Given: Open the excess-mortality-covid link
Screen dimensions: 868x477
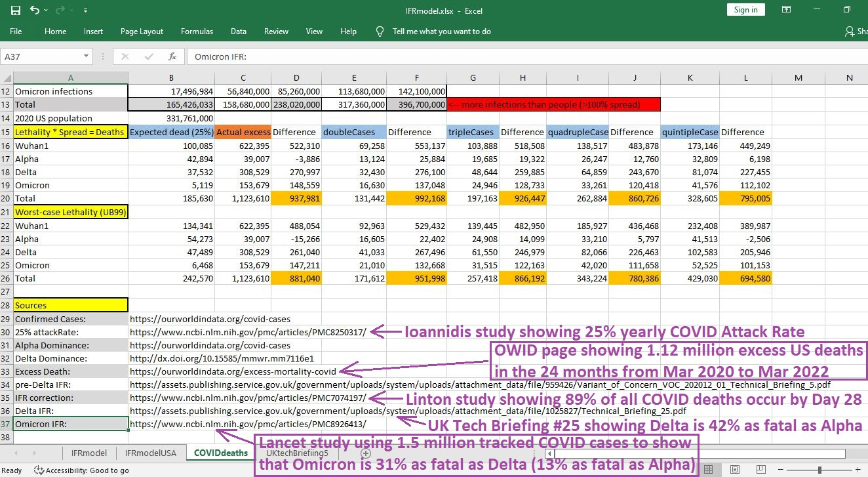Looking at the screenshot, I should [233, 371].
